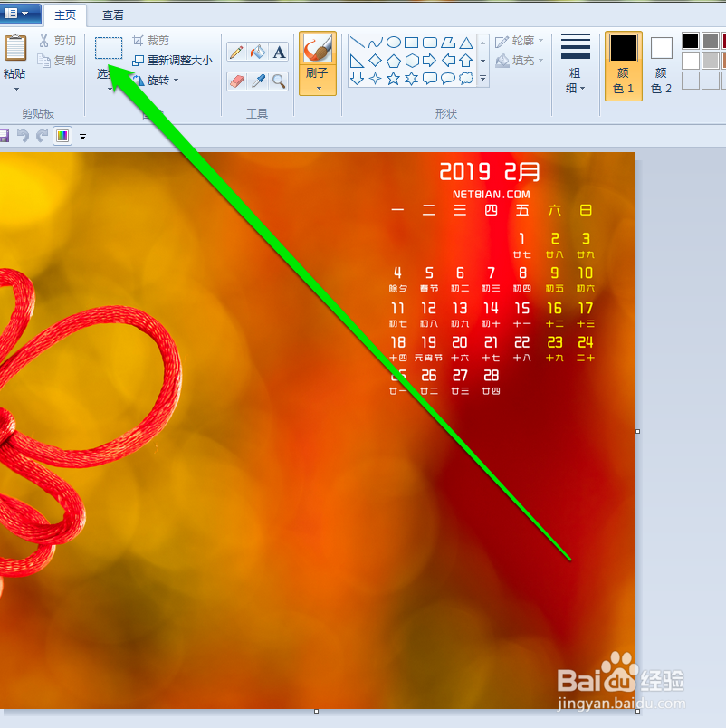Viewport: 726px width, 728px height.
Task: Choose the Oval shape
Action: click(x=394, y=43)
